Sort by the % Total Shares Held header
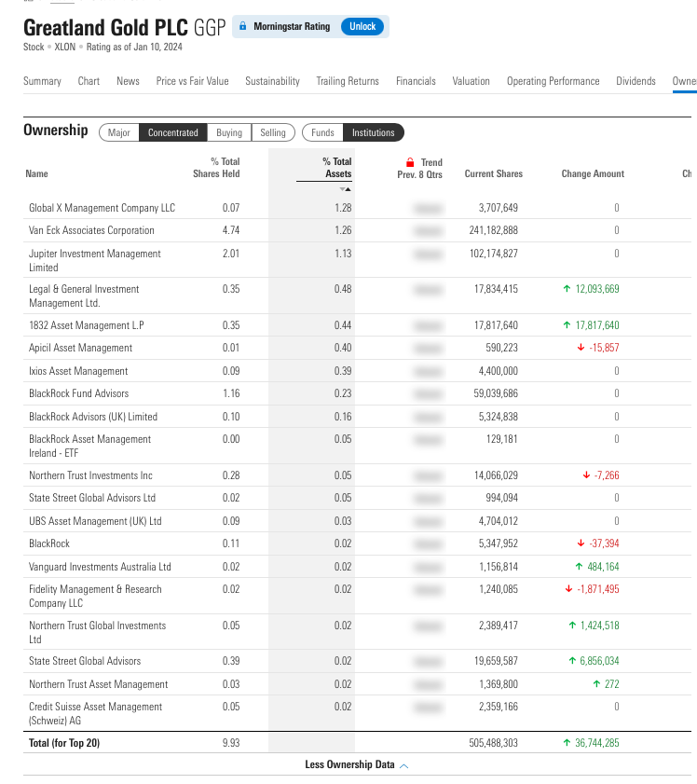This screenshot has width=697, height=784. (216, 168)
